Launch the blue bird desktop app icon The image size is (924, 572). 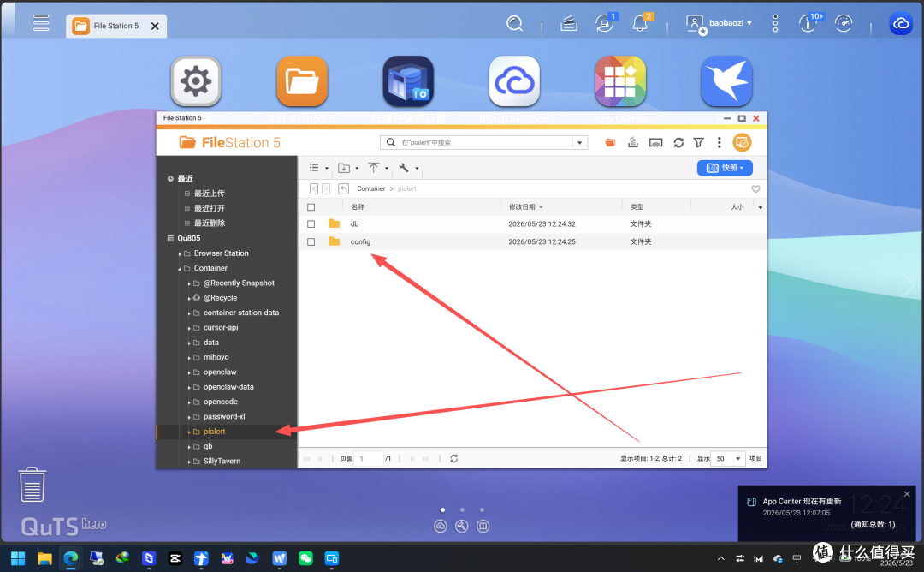pos(726,81)
